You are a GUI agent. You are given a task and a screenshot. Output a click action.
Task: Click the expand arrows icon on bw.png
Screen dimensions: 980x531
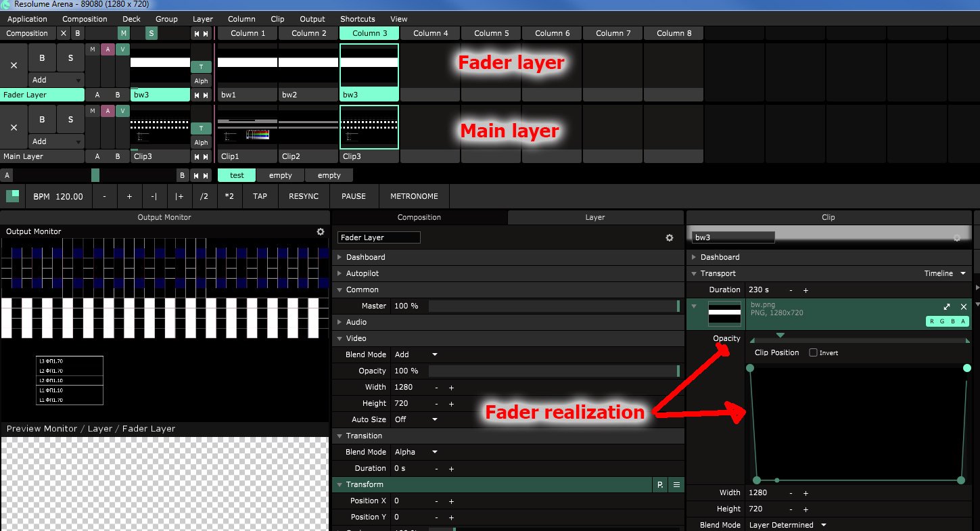(x=948, y=306)
